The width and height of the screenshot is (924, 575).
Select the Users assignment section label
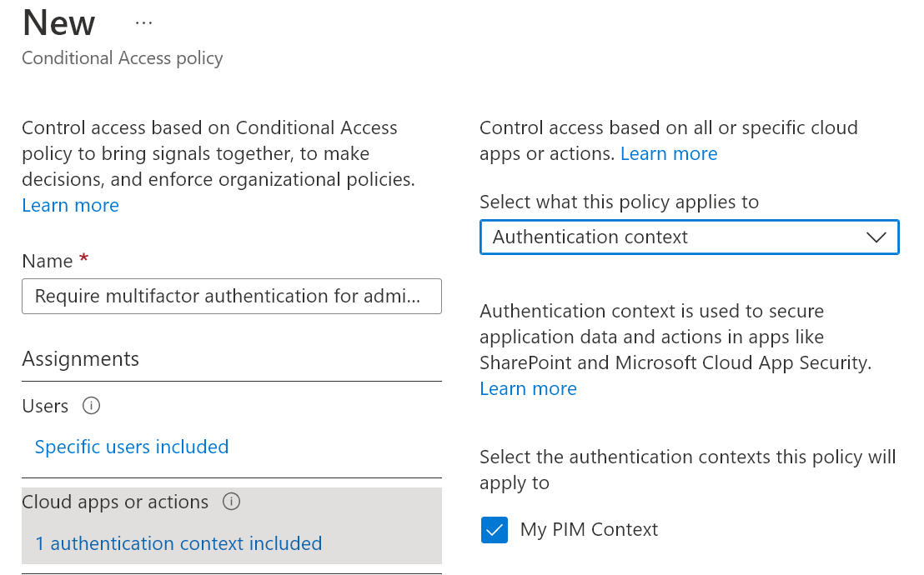[45, 406]
